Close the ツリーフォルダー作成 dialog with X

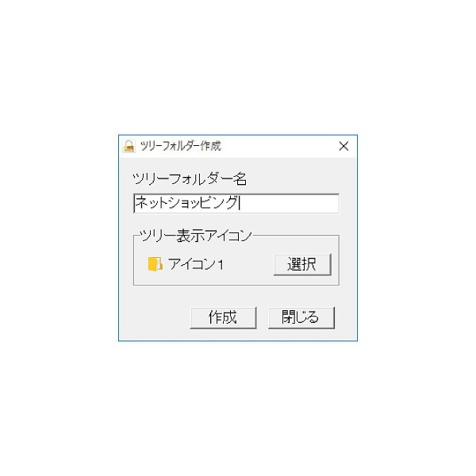[x=344, y=146]
